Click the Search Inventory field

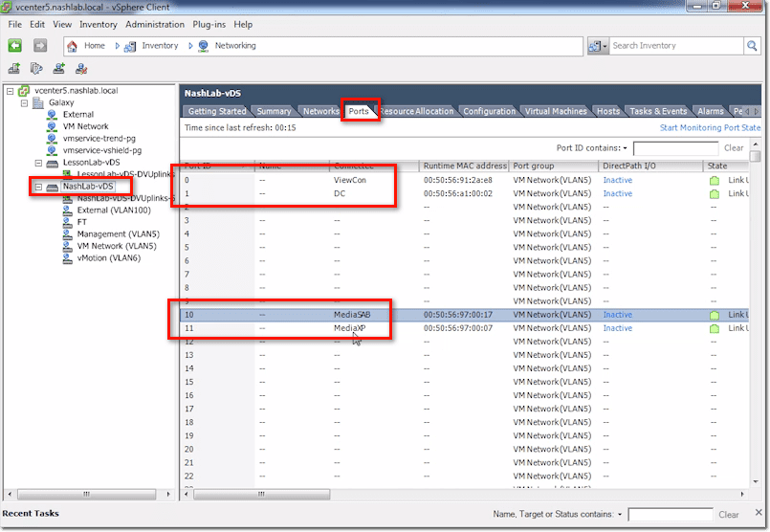click(x=676, y=46)
